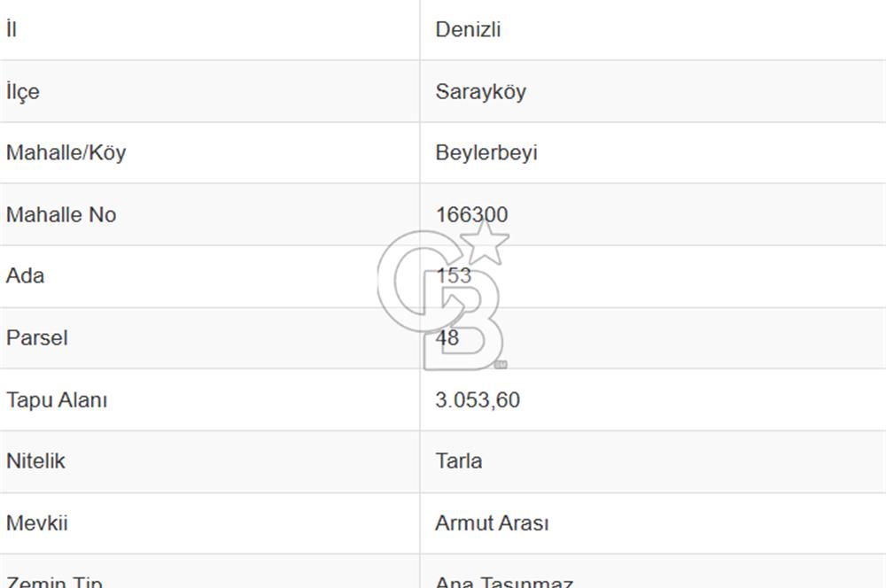
Task: Select the Ada row label
Action: point(25,275)
